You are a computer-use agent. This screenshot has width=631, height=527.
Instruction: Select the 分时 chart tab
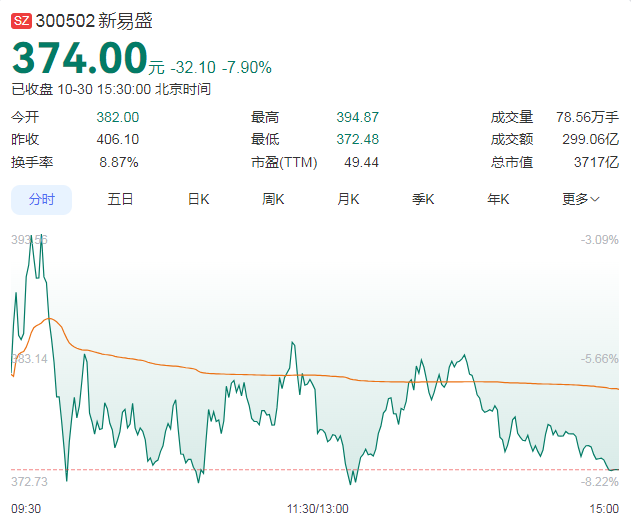point(42,199)
